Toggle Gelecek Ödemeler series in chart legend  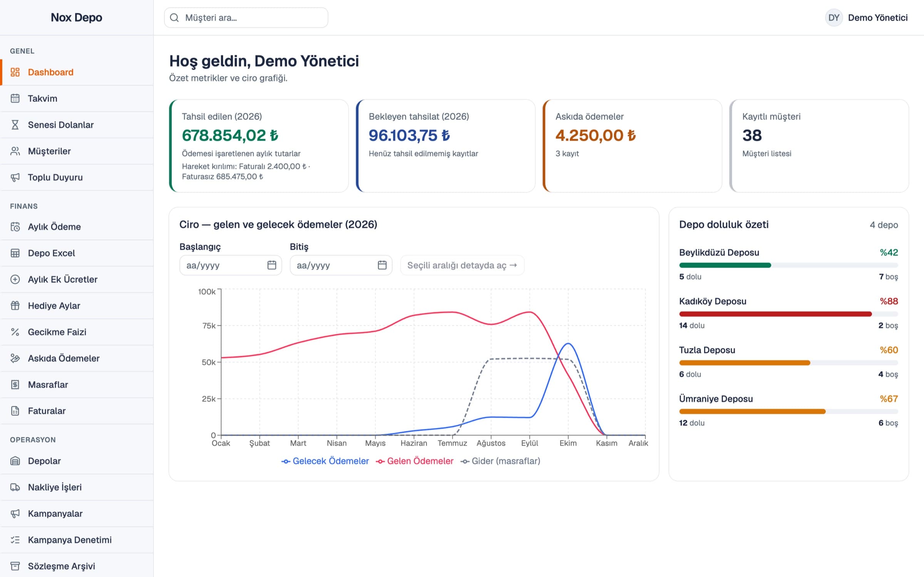coord(325,461)
